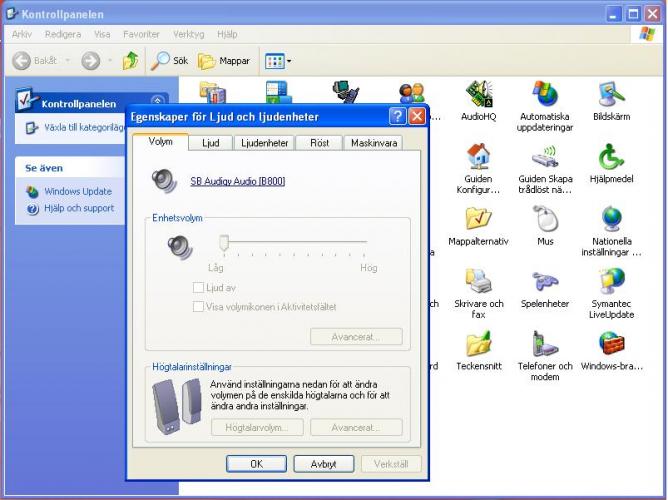
Task: Open Telefoner och modem icon
Action: 544,345
